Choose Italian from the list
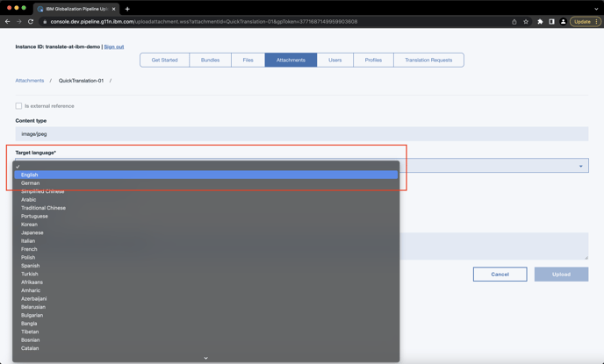This screenshot has height=364, width=604. (206, 241)
